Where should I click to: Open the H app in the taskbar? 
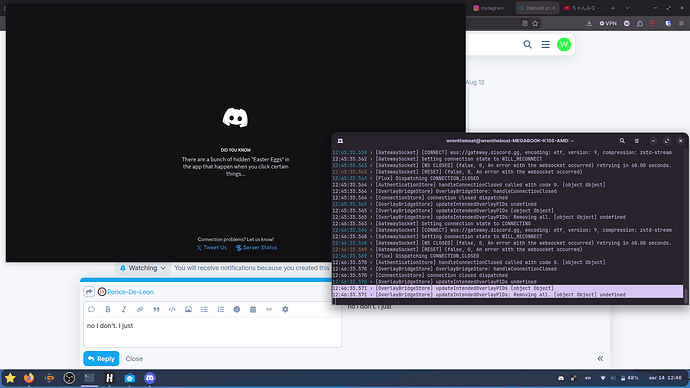click(x=110, y=378)
